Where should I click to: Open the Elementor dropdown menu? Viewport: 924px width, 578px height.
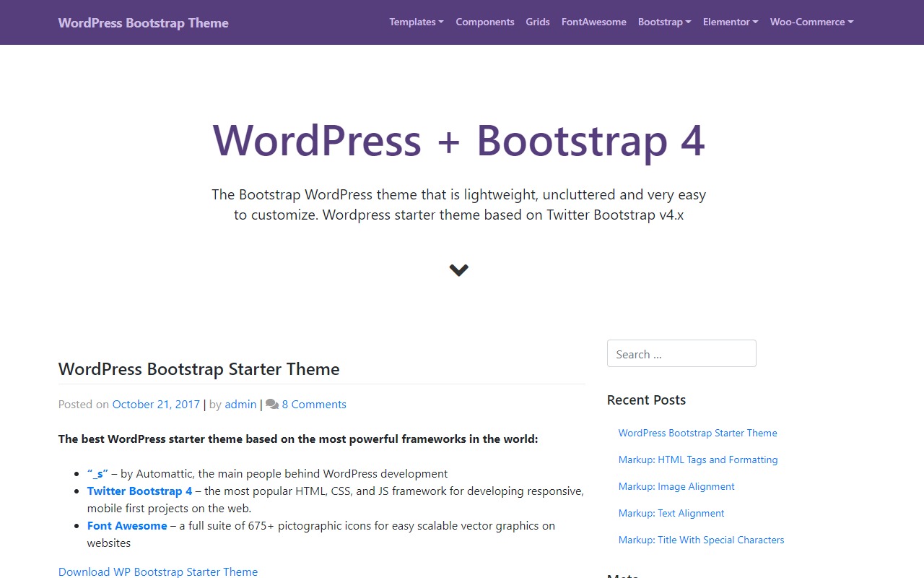(x=731, y=22)
